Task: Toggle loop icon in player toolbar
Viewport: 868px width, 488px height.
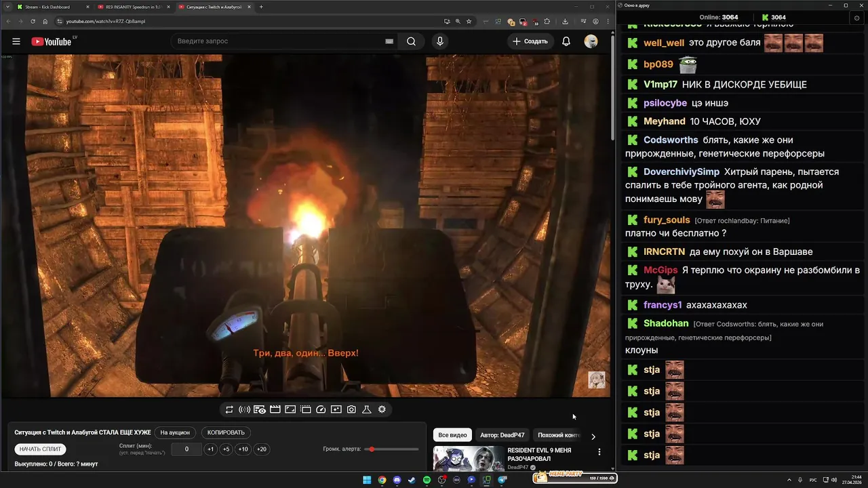Action: [x=229, y=409]
